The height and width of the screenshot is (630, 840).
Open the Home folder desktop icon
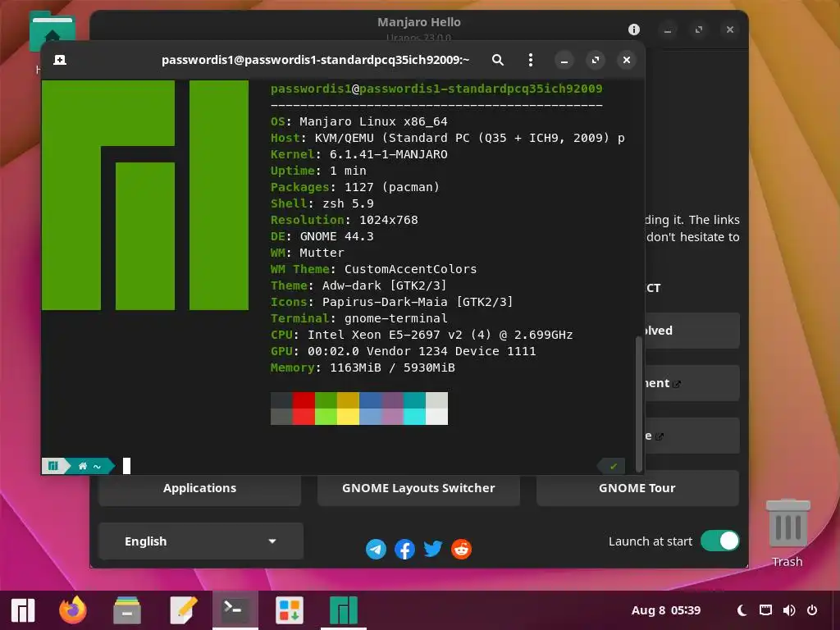pos(52,32)
